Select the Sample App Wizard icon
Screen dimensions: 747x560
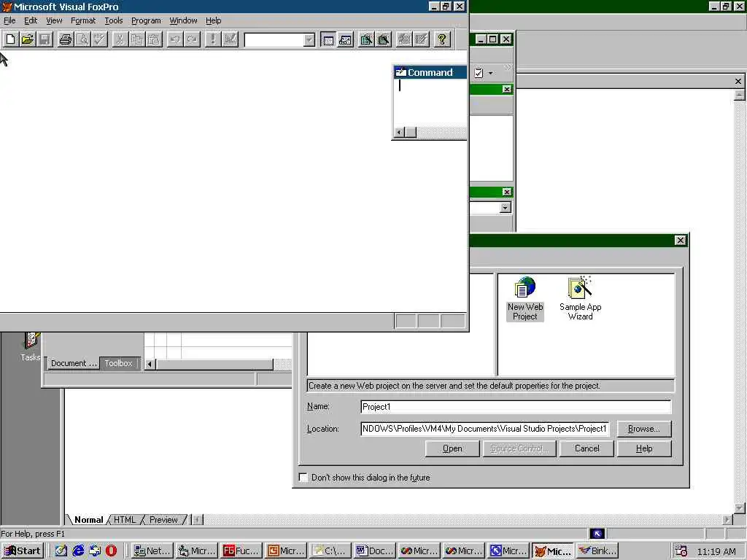pyautogui.click(x=580, y=298)
